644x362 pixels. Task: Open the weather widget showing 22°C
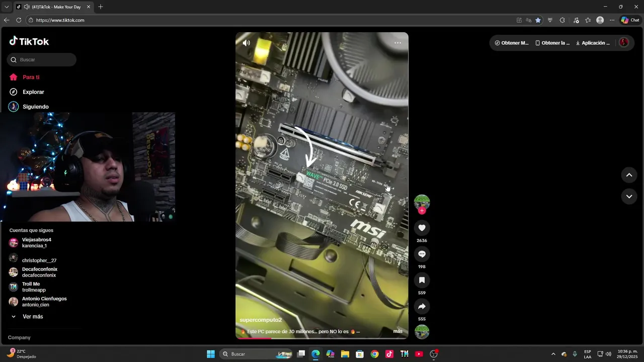coord(21,354)
